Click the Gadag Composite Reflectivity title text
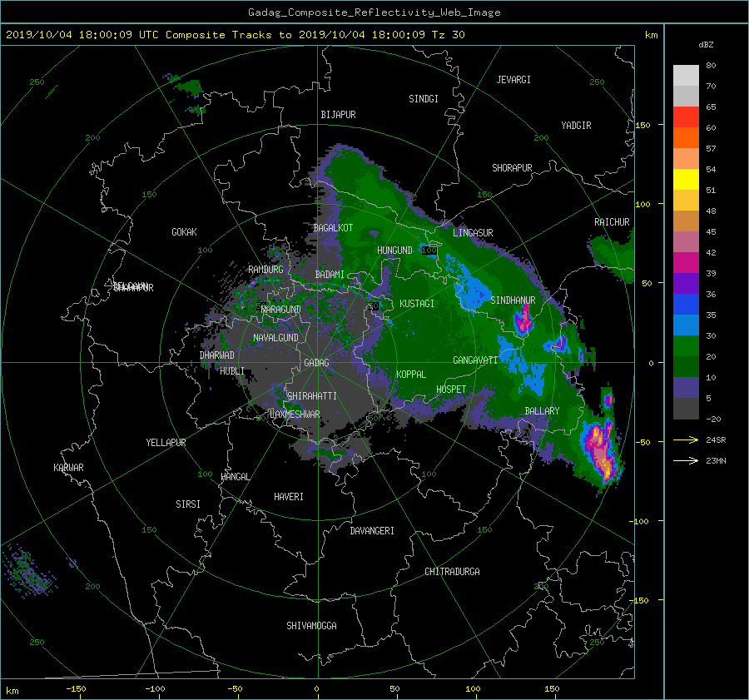Screen dimensions: 749x700 coord(374,12)
